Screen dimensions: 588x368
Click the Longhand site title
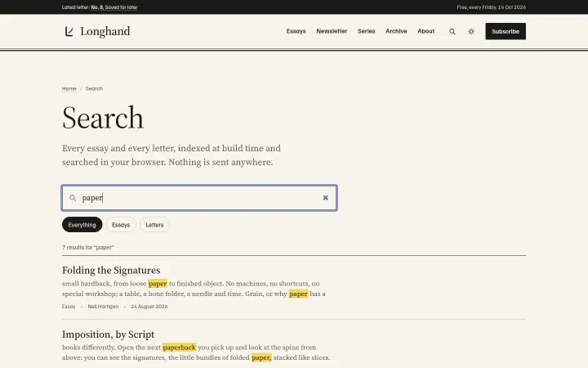tap(105, 31)
